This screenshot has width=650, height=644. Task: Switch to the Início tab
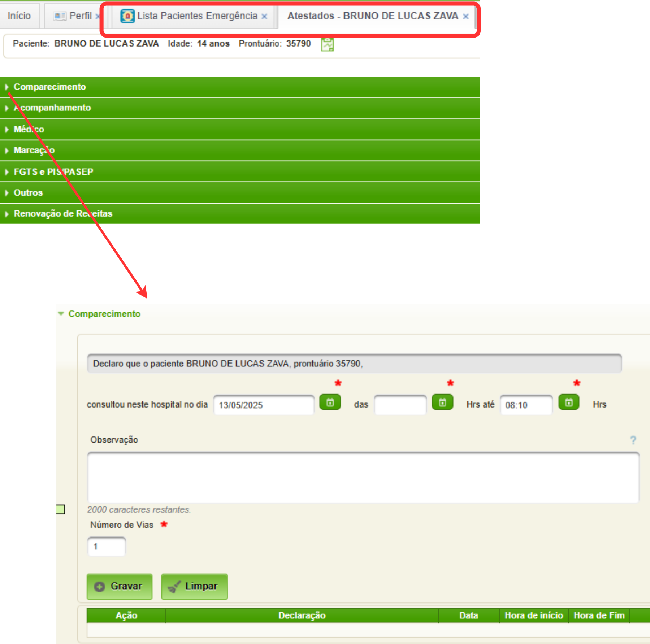click(19, 16)
